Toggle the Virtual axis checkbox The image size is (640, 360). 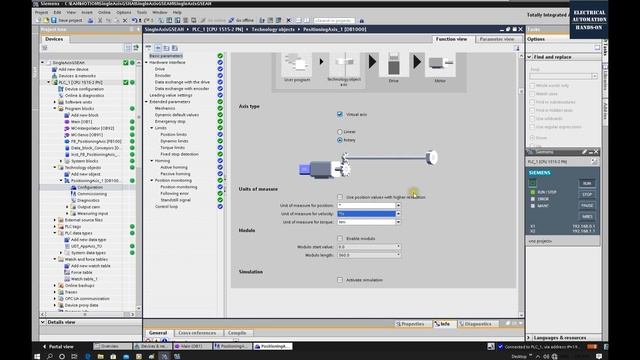click(x=340, y=114)
